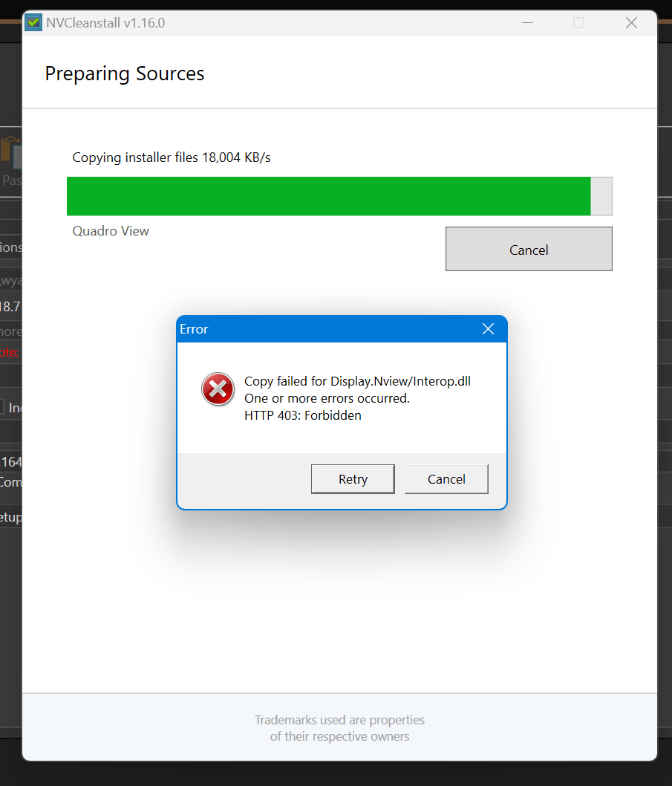Select the HTTP 403: Forbidden message line
Viewport: 672px width, 786px height.
click(x=303, y=415)
